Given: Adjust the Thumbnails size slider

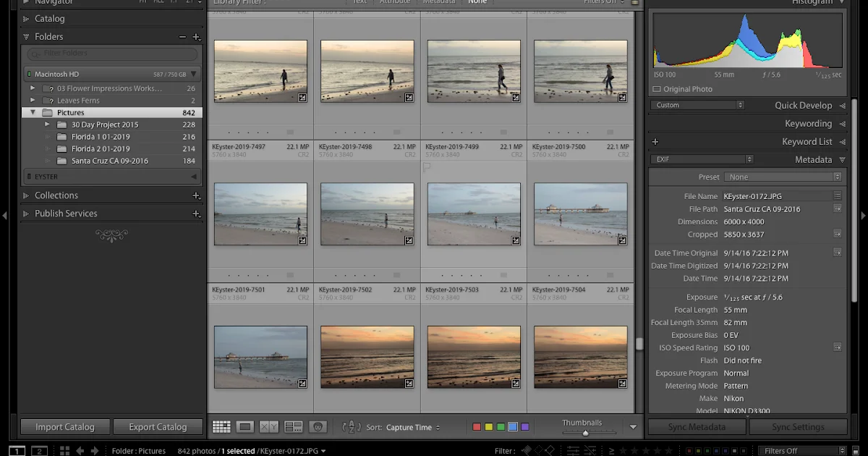Looking at the screenshot, I should [586, 431].
